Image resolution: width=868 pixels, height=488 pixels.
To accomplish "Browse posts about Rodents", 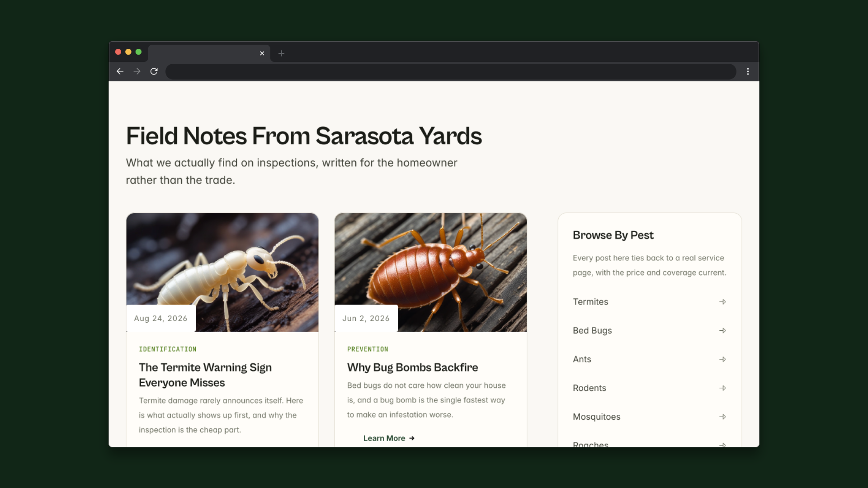I will (x=650, y=388).
